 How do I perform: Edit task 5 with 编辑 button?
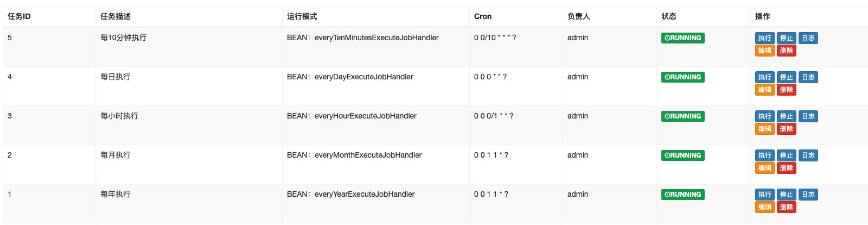tap(765, 51)
